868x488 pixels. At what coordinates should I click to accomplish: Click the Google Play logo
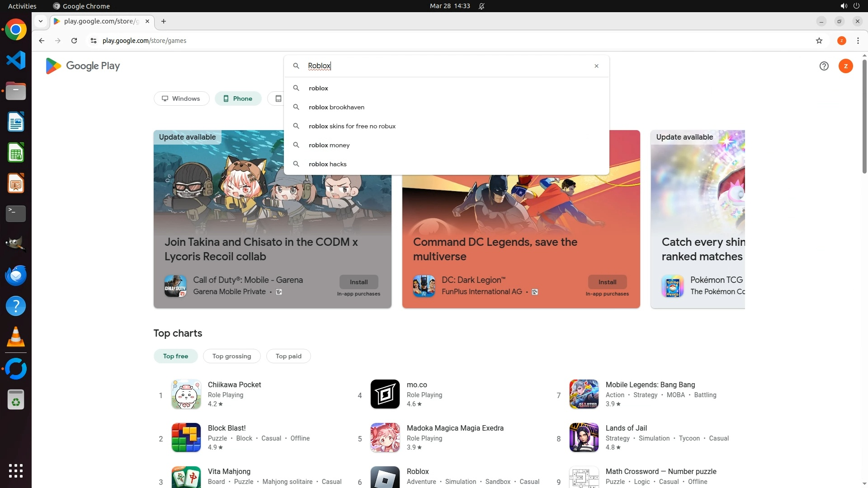pos(83,66)
